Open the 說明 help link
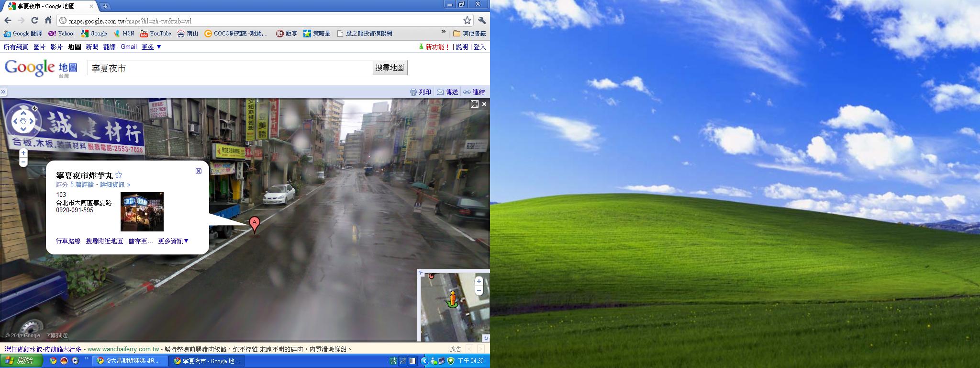Viewport: 980px width, 368px height. [462, 47]
